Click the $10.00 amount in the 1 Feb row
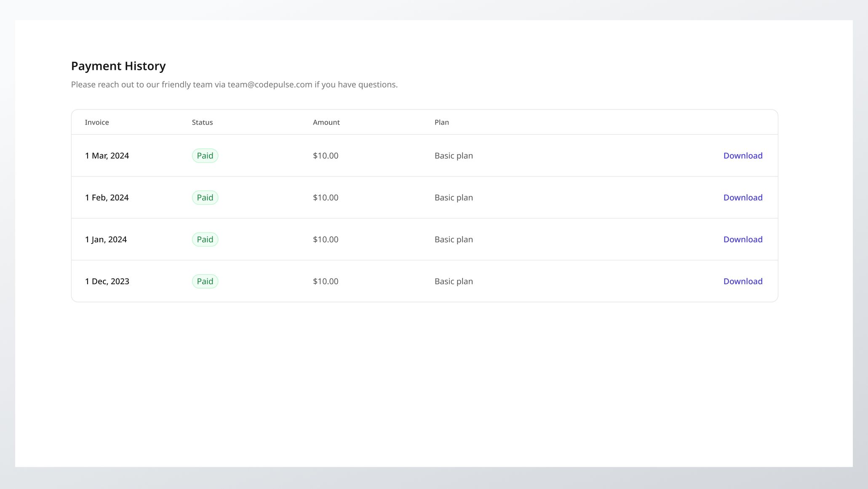Screen dimensions: 868x489 [x=326, y=198]
